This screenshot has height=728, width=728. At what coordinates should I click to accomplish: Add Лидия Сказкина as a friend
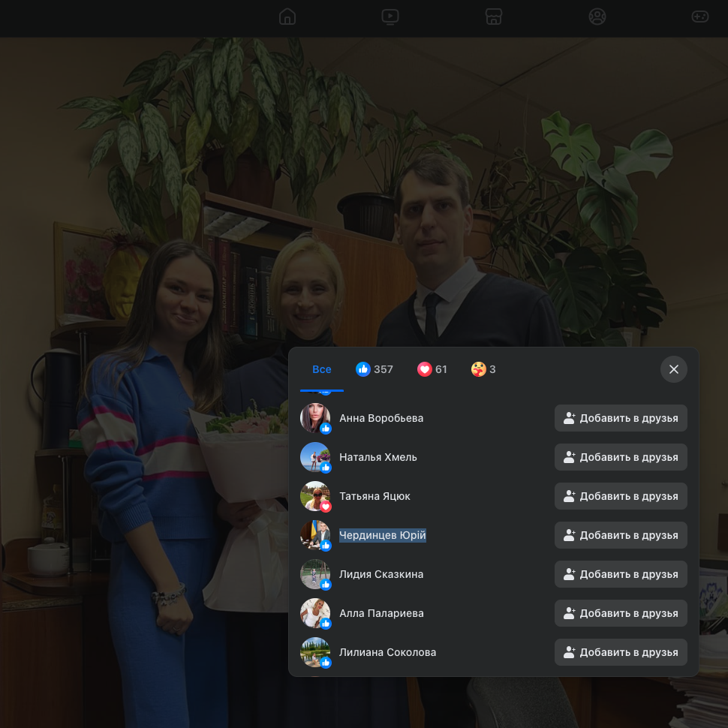pyautogui.click(x=621, y=574)
